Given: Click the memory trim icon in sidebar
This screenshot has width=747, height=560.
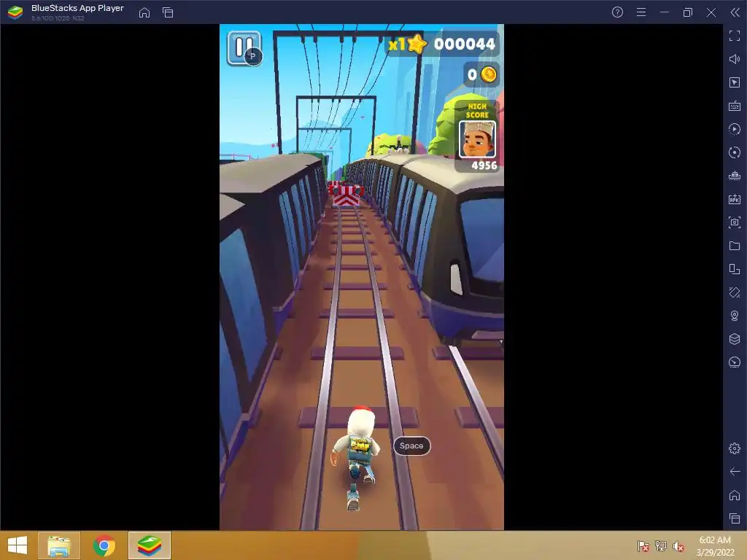Looking at the screenshot, I should 735,176.
